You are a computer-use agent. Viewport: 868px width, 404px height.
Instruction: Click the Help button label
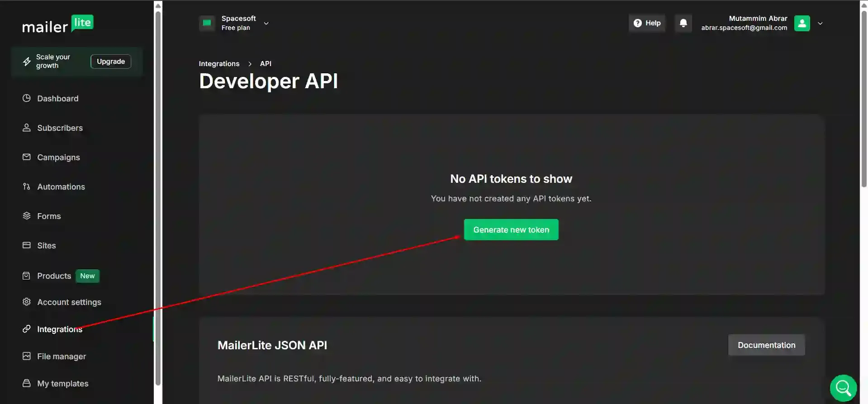(x=653, y=23)
